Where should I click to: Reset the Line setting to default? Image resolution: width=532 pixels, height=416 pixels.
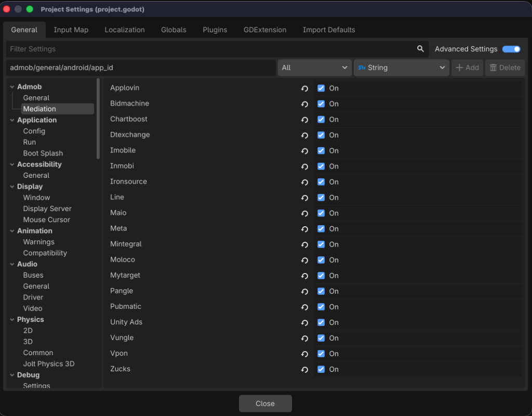(304, 198)
